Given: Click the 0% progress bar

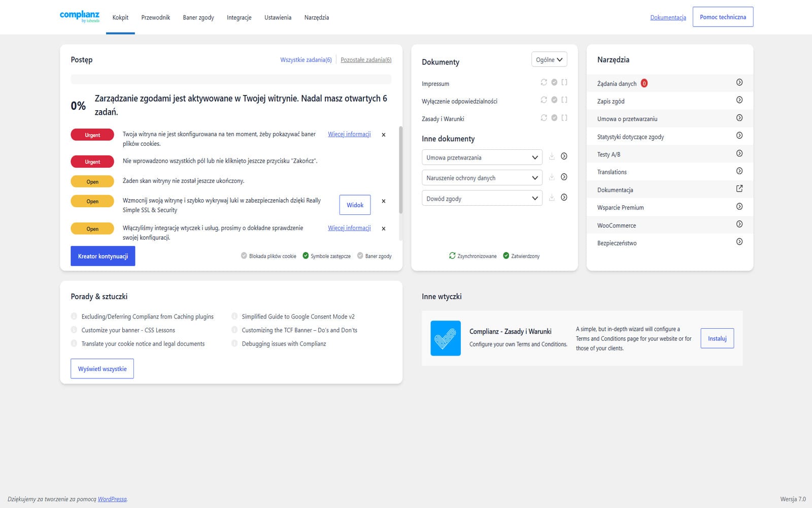Looking at the screenshot, I should 231,79.
